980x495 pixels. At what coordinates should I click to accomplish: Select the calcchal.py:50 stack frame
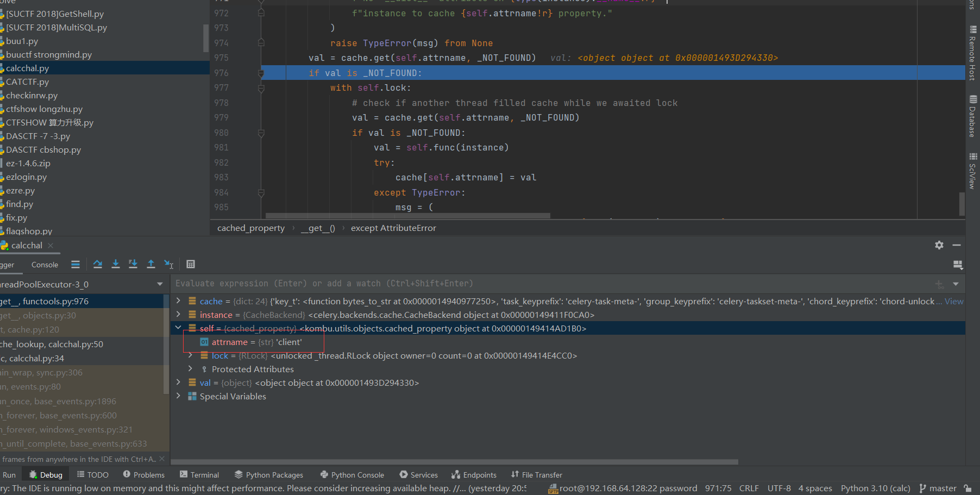81,344
